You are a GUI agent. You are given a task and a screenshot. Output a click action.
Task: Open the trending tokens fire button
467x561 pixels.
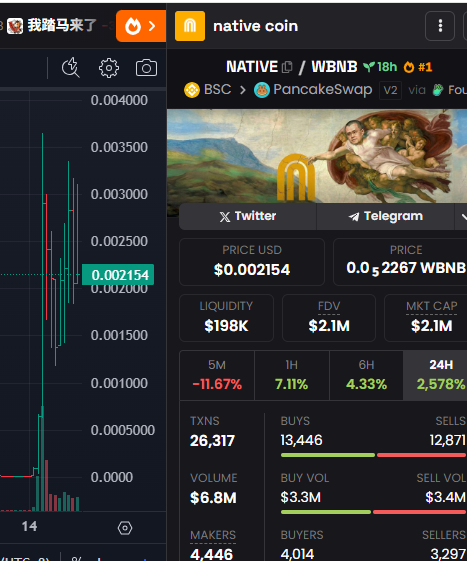pos(141,26)
